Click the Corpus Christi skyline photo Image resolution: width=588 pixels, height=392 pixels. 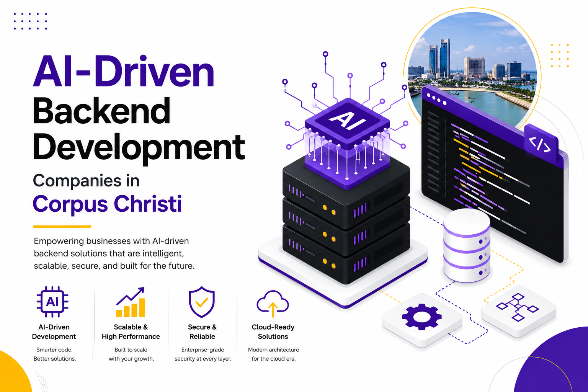tap(472, 65)
